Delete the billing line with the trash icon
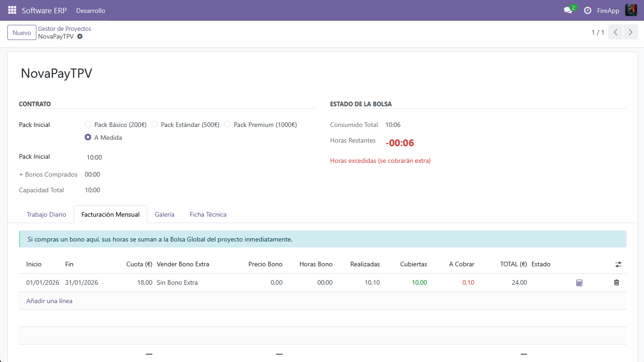The height and width of the screenshot is (362, 644). pyautogui.click(x=616, y=282)
